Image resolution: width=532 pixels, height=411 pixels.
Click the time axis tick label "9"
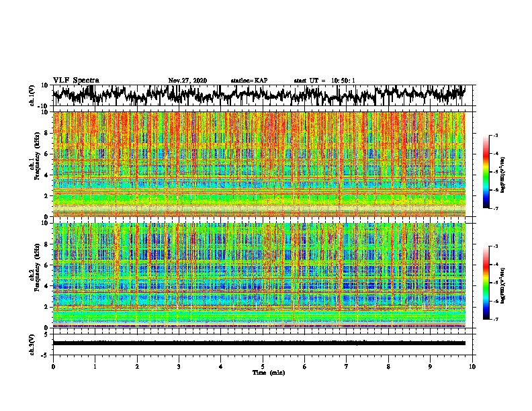pos(430,367)
